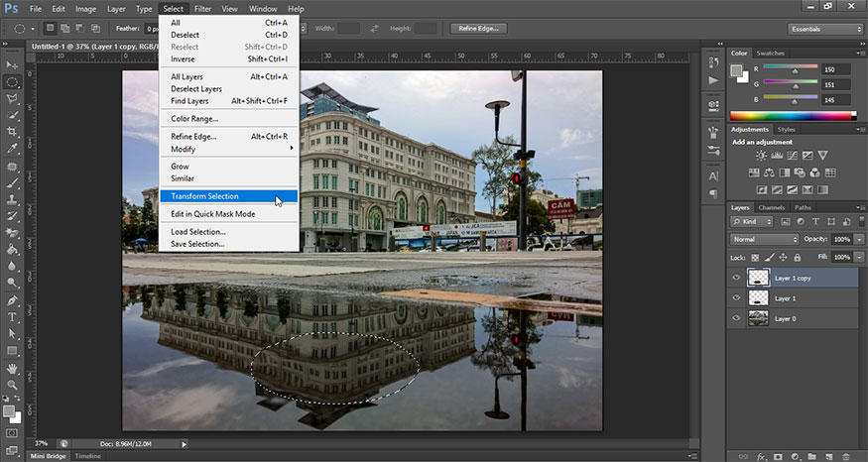868x462 pixels.
Task: Select the Dodge tool
Action: [12, 283]
